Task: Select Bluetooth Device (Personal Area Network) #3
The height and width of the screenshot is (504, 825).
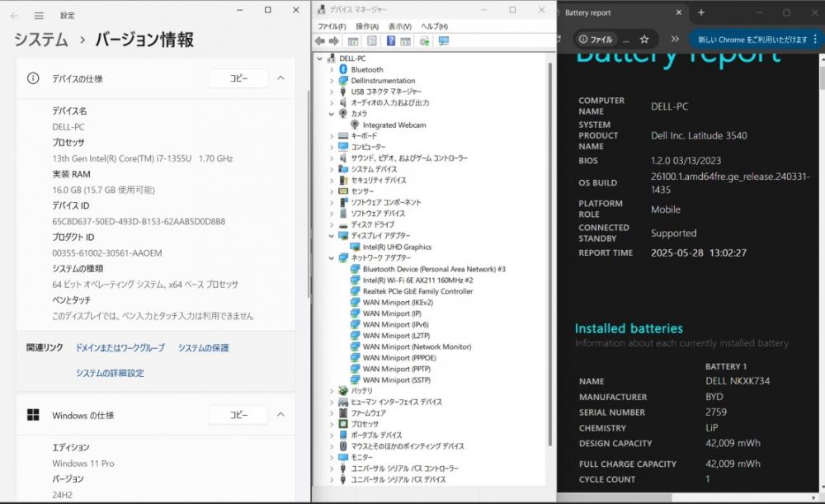Action: [434, 269]
